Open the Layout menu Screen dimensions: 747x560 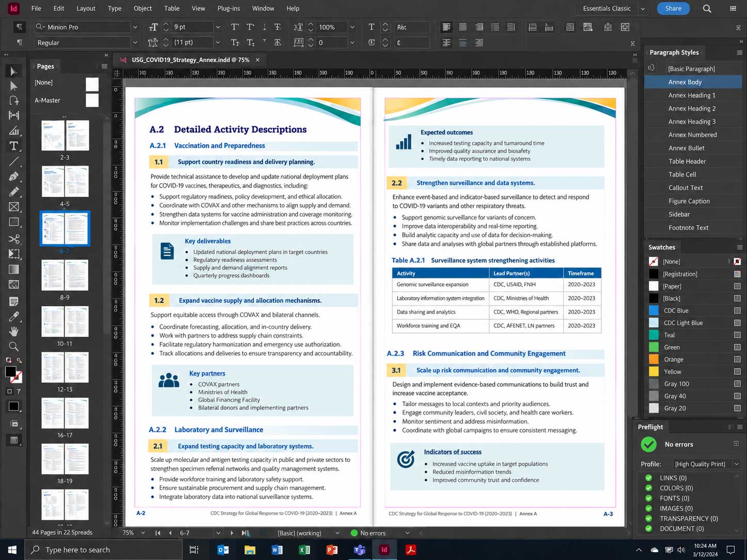coord(86,8)
